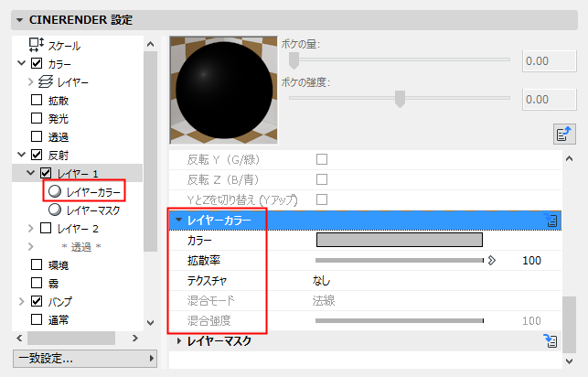This screenshot has width=588, height=377.
Task: Enable the 拡散 checkbox
Action: pos(37,100)
